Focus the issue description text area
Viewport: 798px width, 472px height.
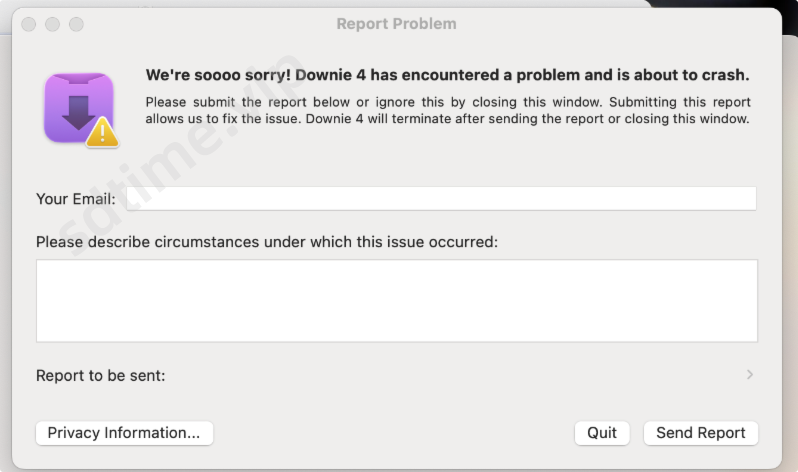(396, 301)
